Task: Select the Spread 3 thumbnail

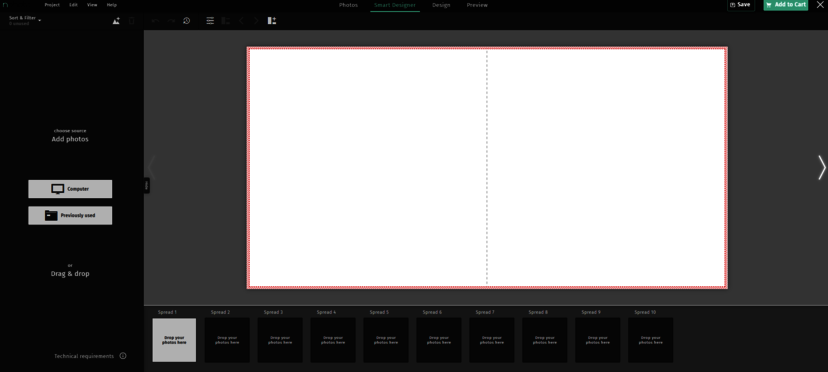Action: (x=280, y=340)
